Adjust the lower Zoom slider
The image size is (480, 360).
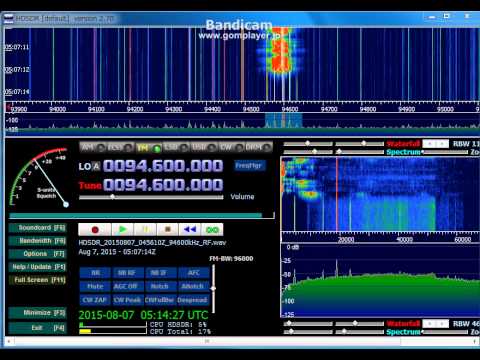[x=445, y=332]
